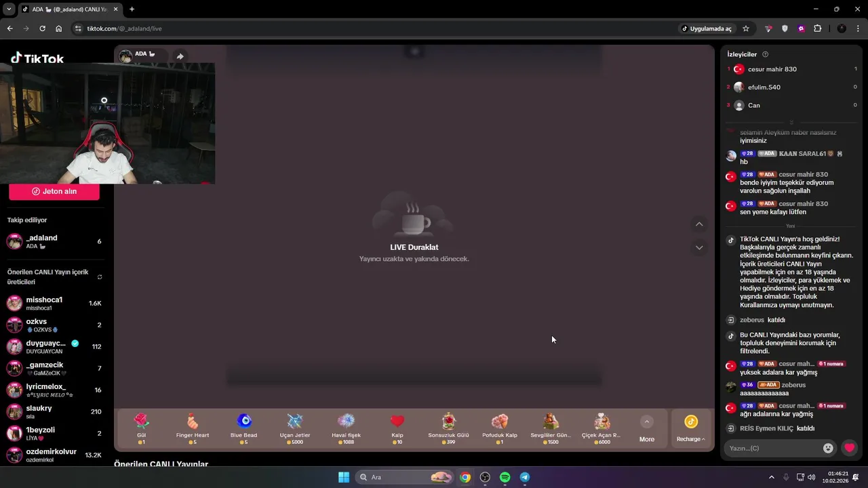
Task: Select top viewer cesur mahir 830
Action: pos(792,69)
